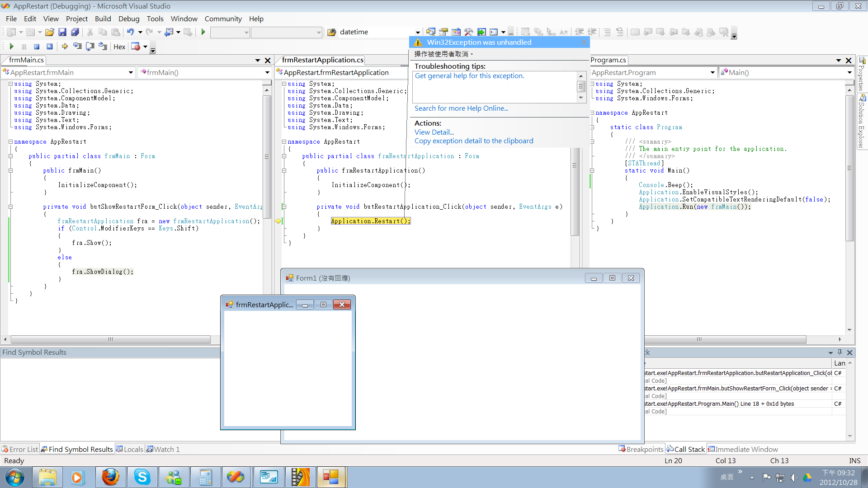Click the Show Next Statement yellow arrow
This screenshot has width=868, height=488.
65,47
